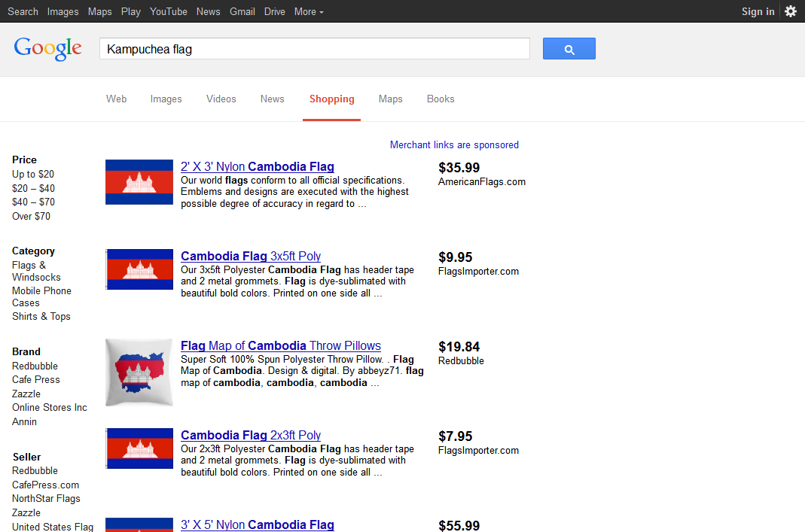Click the blue search magnifier button
The image size is (805, 532).
[x=569, y=49]
